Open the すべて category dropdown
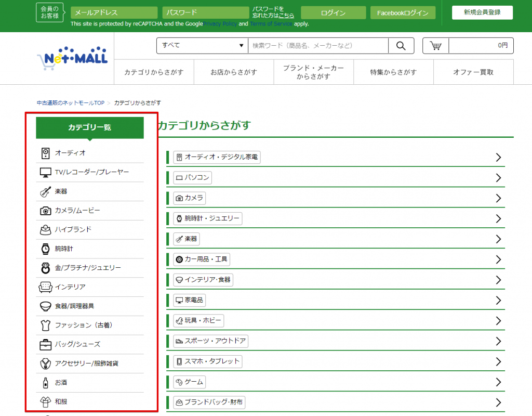This screenshot has height=416, width=532. click(x=202, y=46)
